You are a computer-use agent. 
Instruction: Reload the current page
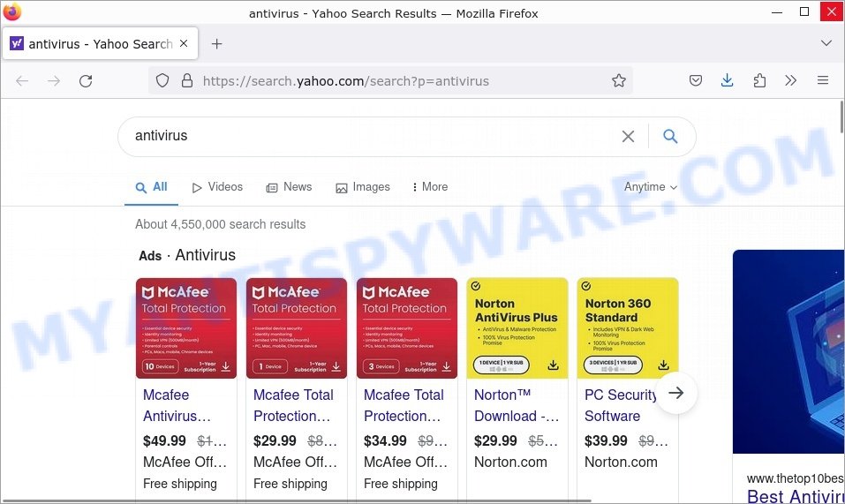(x=86, y=81)
